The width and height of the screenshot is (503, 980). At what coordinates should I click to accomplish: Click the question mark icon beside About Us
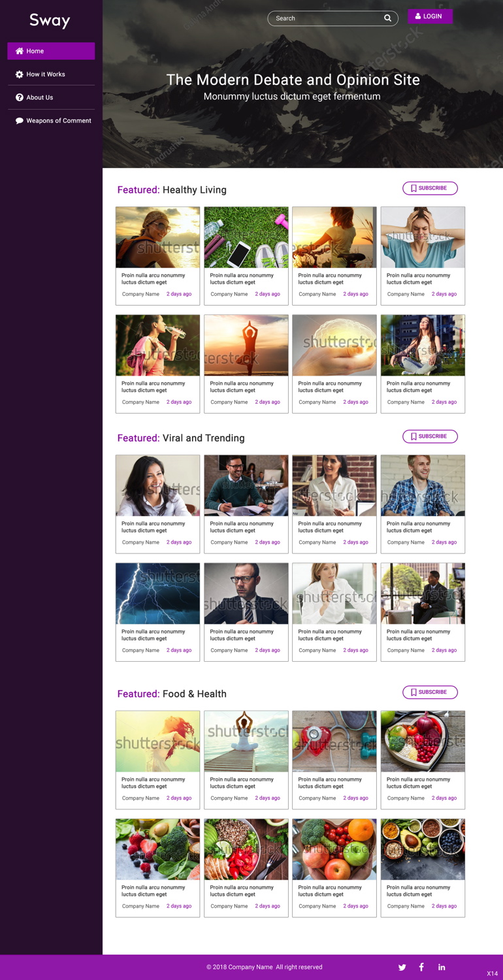20,97
